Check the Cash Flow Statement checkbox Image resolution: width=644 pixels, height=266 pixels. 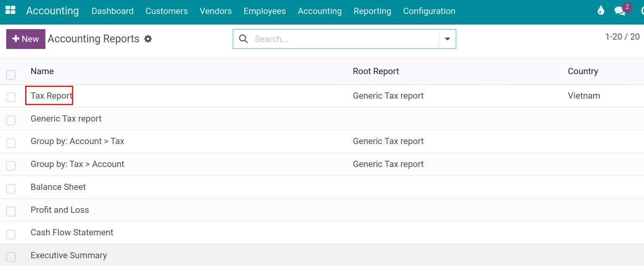(x=11, y=234)
